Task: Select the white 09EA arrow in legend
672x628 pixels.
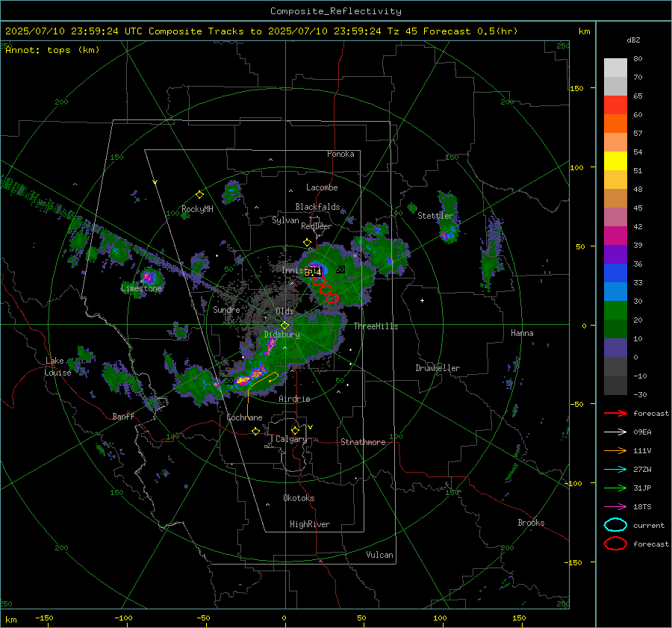Action: click(615, 432)
